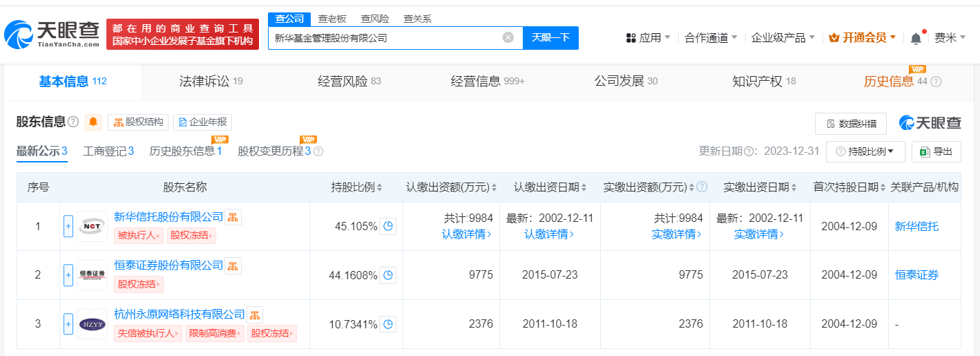980x356 pixels.
Task: Switch to the 查老板 search tab
Action: point(332,19)
